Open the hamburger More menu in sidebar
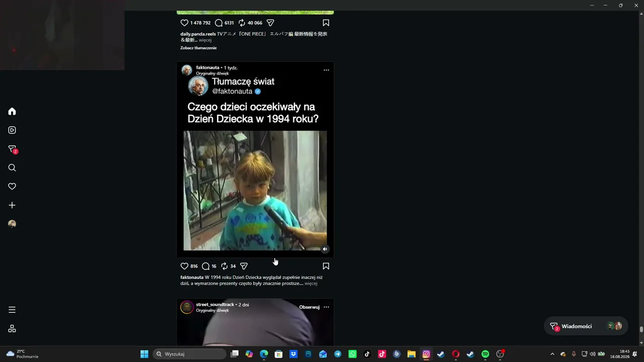This screenshot has height=362, width=644. coord(12,310)
